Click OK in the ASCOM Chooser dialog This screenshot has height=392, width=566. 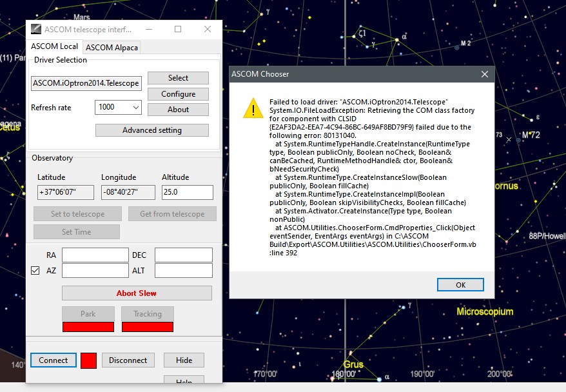click(x=460, y=285)
